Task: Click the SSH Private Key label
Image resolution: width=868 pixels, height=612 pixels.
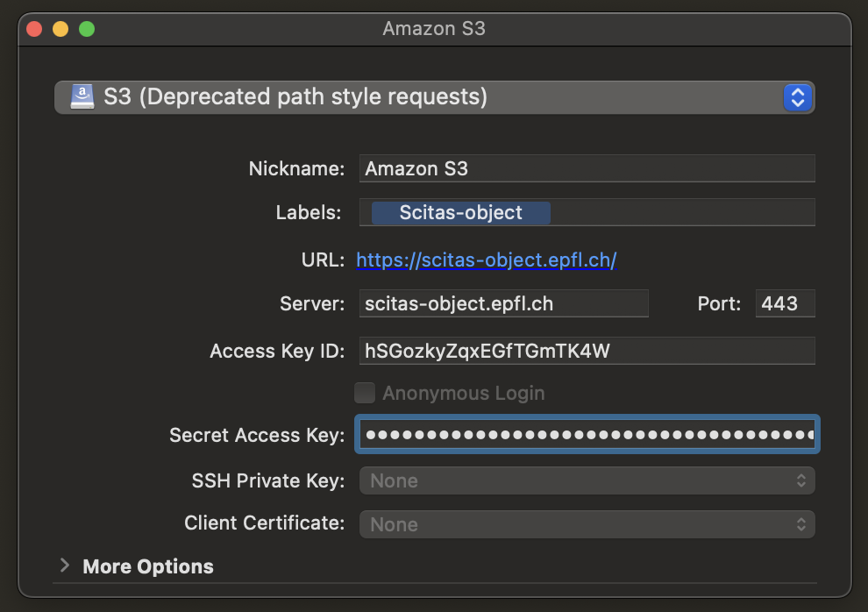Action: tap(268, 480)
